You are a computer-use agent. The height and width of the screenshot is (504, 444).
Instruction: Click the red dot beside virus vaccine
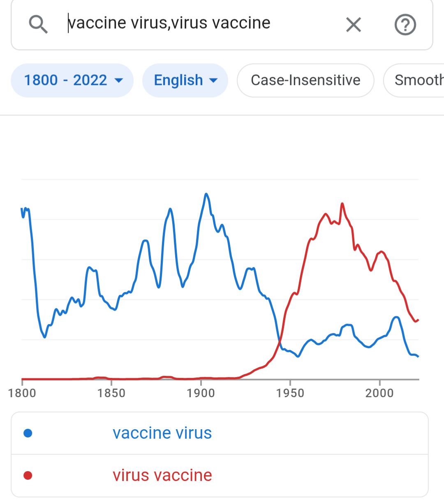point(28,476)
